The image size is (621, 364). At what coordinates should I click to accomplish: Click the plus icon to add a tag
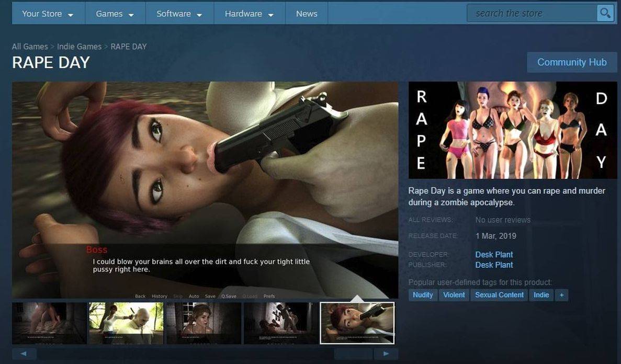[x=561, y=295]
